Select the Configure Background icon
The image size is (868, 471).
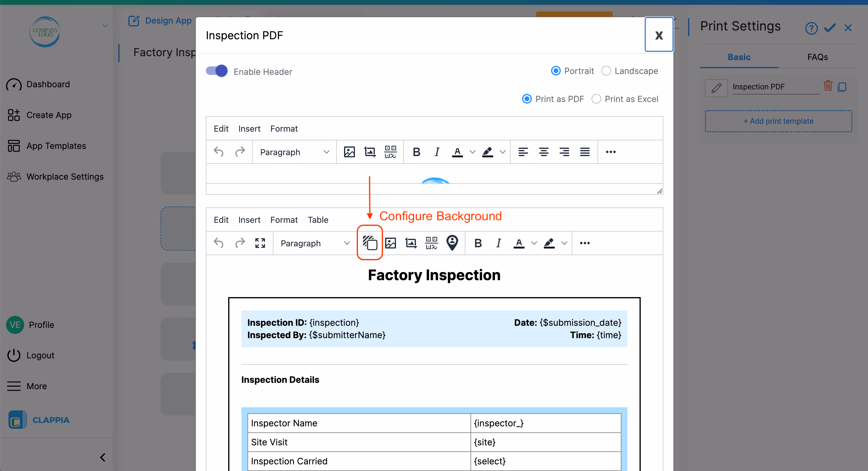point(370,243)
